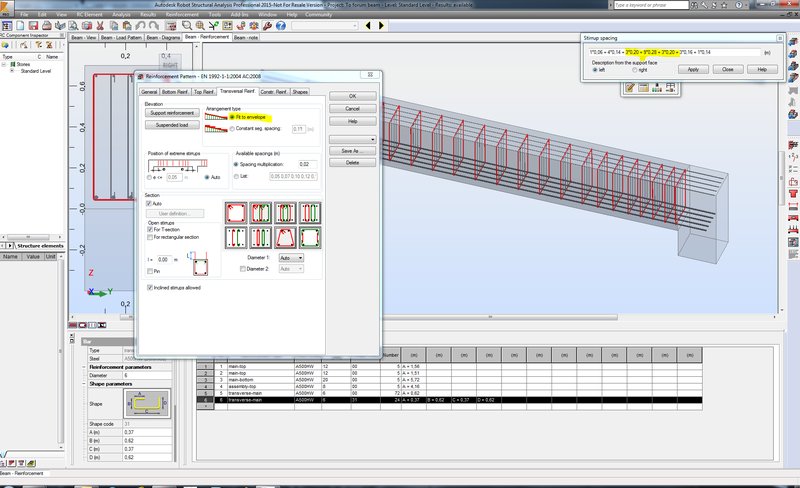Click the U-shaped stirrup Shape preview
Viewport: 800px width, 488px height.
tap(147, 404)
